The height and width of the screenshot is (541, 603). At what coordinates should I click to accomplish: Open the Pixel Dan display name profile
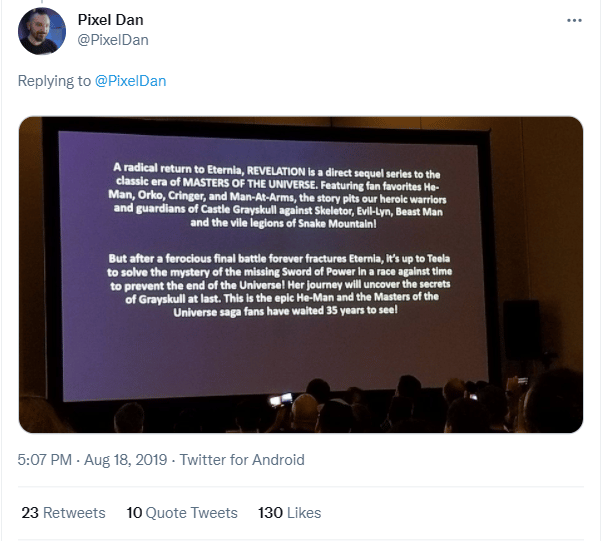tap(111, 20)
